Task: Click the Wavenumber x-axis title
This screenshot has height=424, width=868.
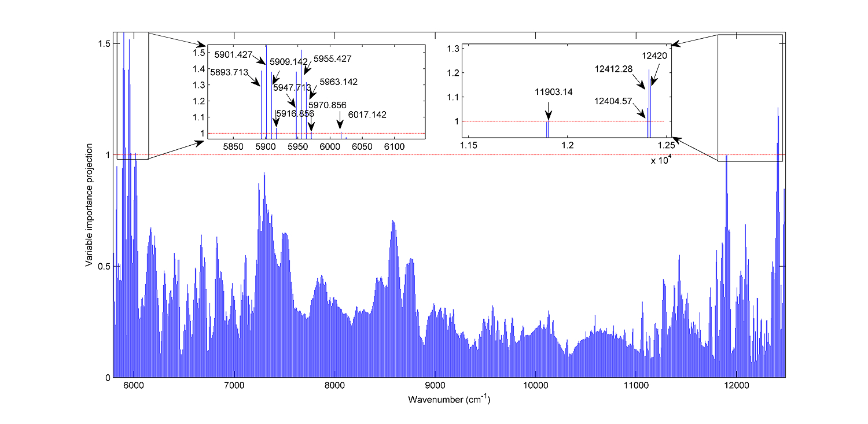Action: (449, 400)
